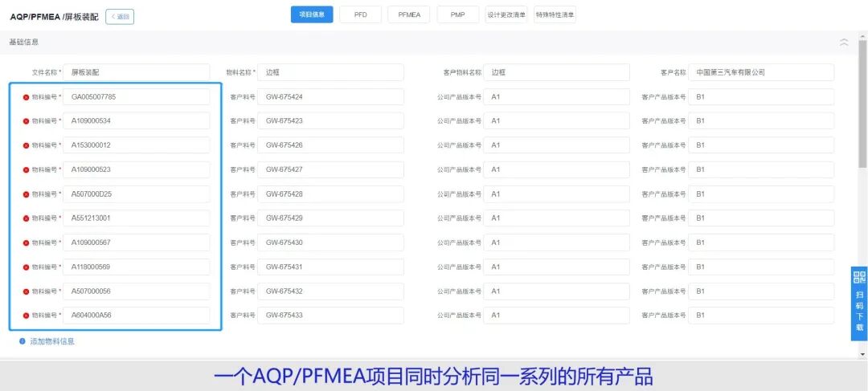Switch to the 项目信息 tab
Viewport: 868px width, 391px height.
[312, 15]
